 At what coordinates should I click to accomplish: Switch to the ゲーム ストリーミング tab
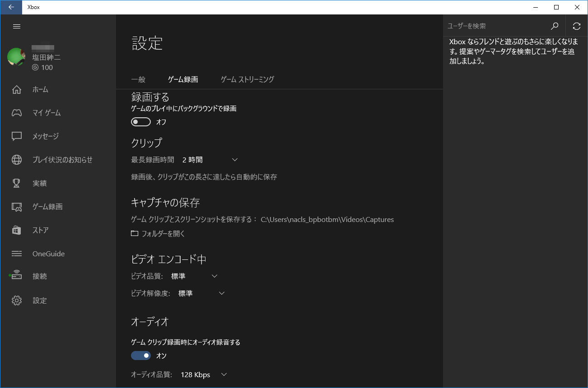[x=247, y=79]
